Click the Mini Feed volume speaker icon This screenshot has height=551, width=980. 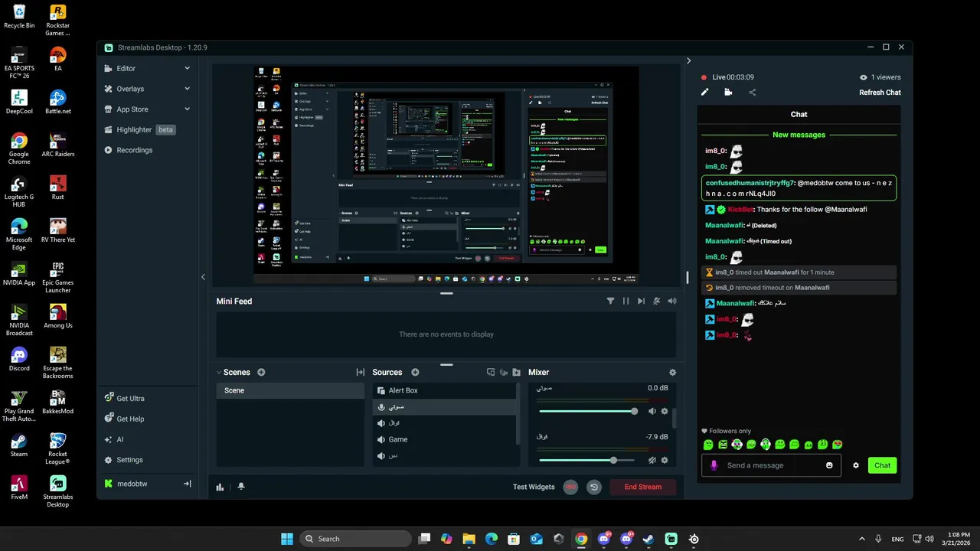(672, 302)
